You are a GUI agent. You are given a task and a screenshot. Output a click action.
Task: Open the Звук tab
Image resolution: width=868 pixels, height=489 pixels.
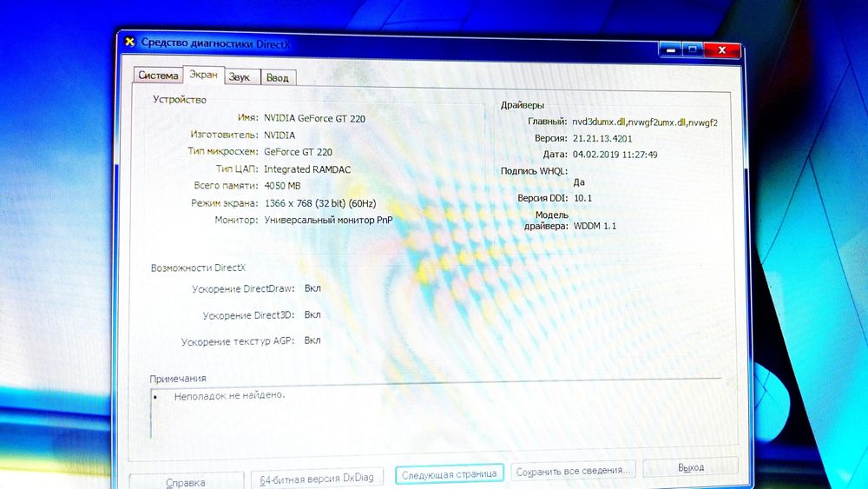[241, 77]
